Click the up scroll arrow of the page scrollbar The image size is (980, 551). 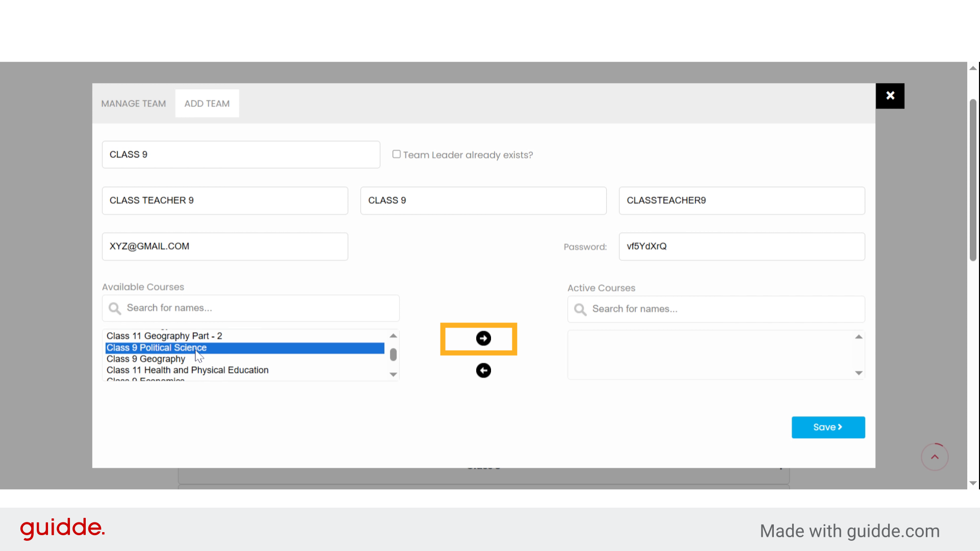point(973,68)
